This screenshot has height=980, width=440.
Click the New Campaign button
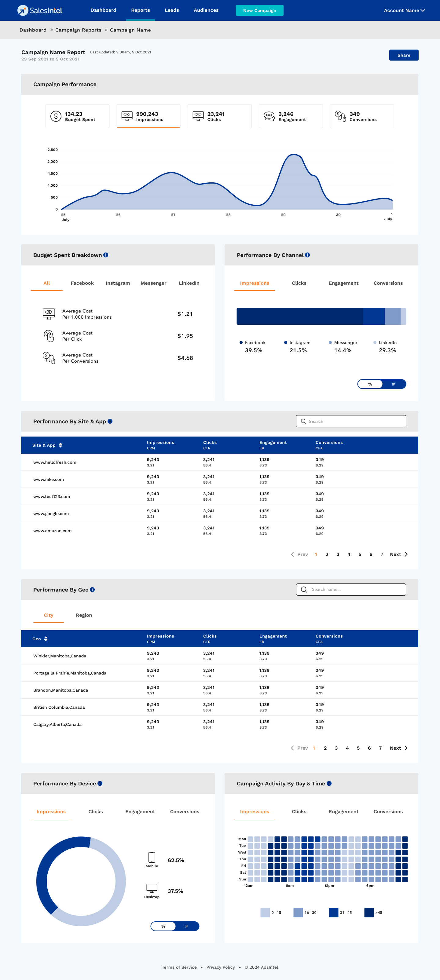[260, 10]
